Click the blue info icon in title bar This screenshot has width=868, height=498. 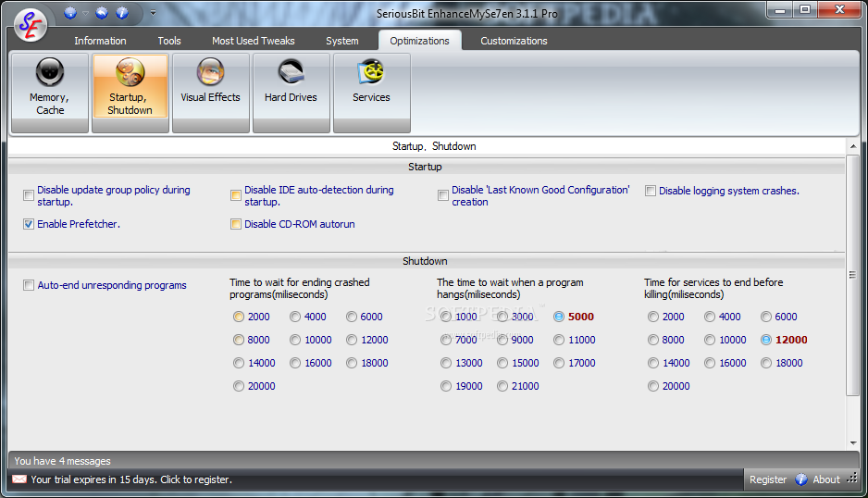coord(122,13)
